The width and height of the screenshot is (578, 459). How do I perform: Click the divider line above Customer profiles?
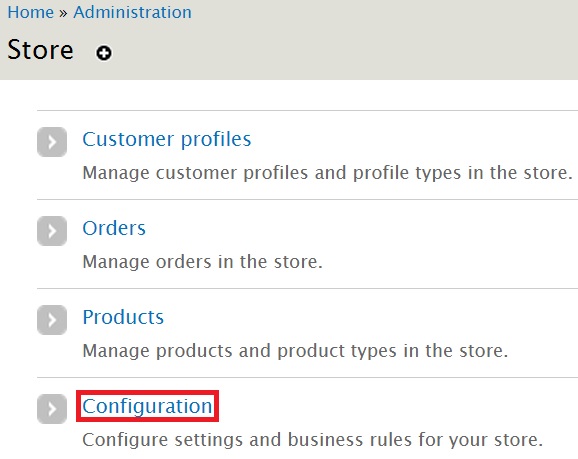307,110
